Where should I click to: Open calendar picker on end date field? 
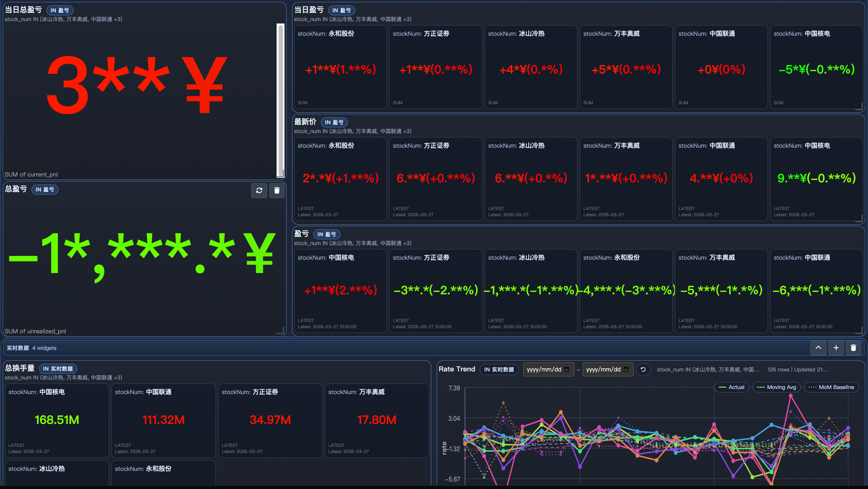pos(626,369)
